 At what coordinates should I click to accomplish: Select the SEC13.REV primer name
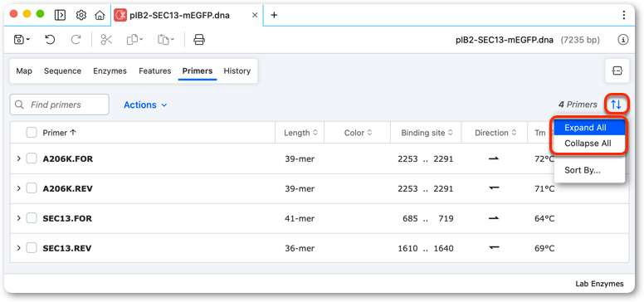(x=67, y=249)
